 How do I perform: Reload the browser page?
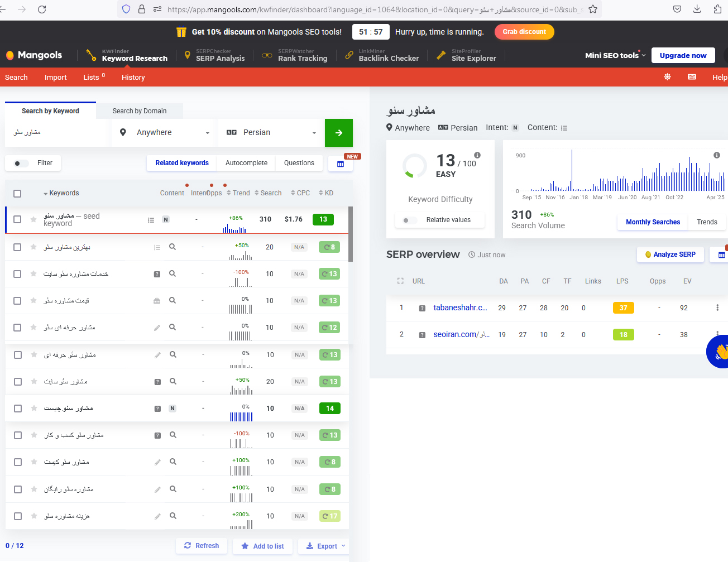(42, 9)
